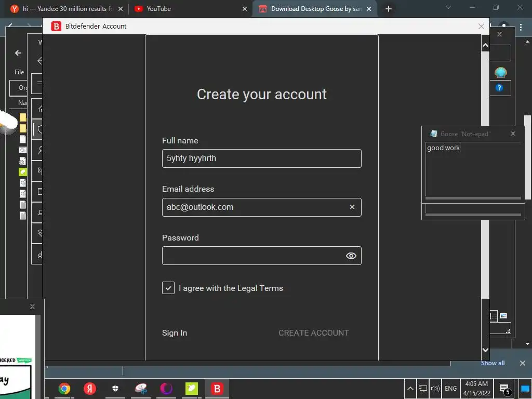Select the first yellow folder in the file list
This screenshot has height=399, width=532.
tap(23, 117)
